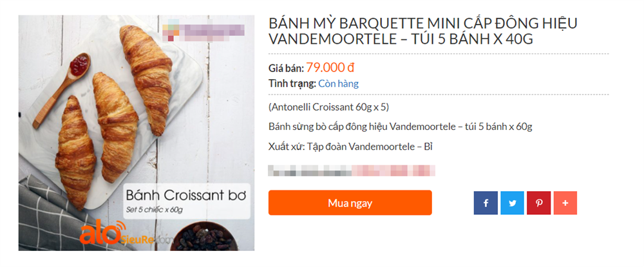The image size is (644, 267).
Task: Click the Tình trạng label
Action: (x=292, y=84)
